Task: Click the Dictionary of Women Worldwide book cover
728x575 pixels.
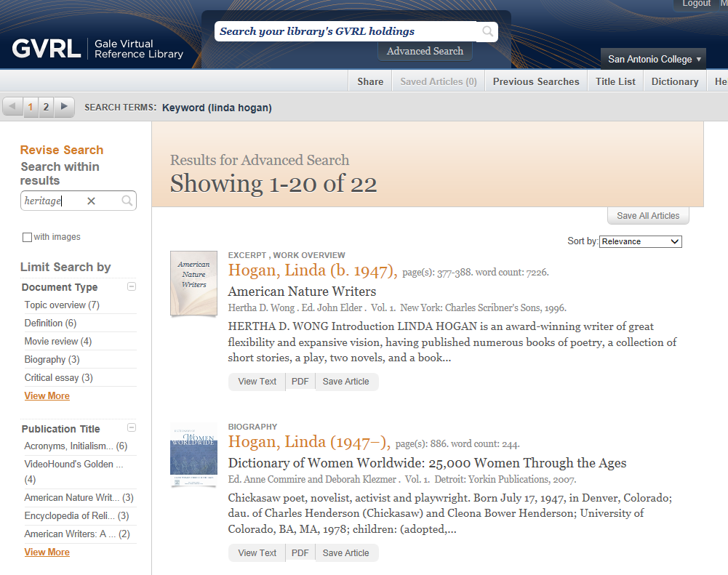Action: coord(193,455)
